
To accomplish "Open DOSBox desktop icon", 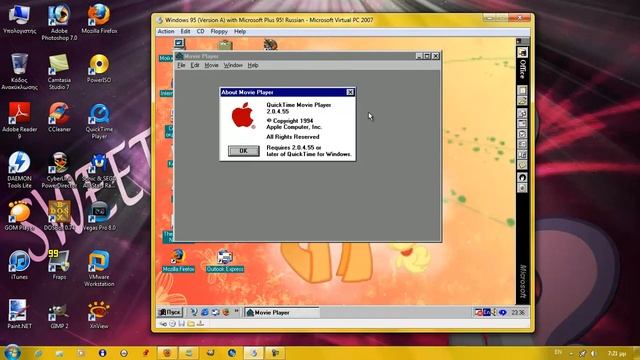I will tap(59, 216).
